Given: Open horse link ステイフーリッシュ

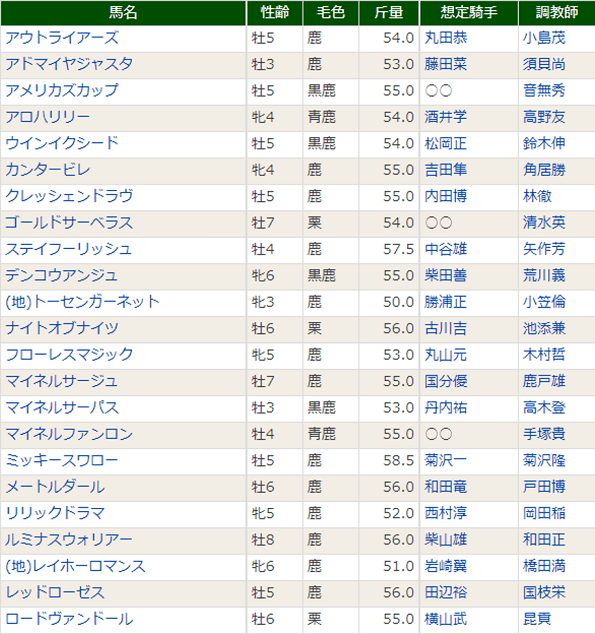Looking at the screenshot, I should click(69, 249).
